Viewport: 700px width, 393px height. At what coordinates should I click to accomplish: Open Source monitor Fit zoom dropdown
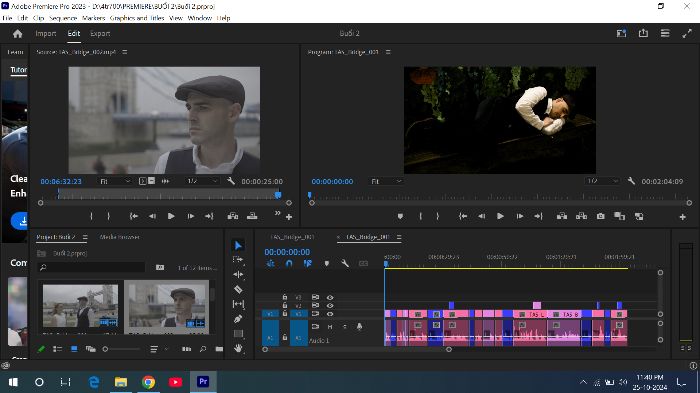(x=115, y=181)
